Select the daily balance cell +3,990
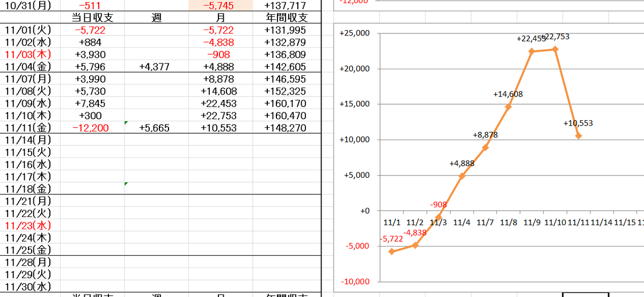 point(92,79)
